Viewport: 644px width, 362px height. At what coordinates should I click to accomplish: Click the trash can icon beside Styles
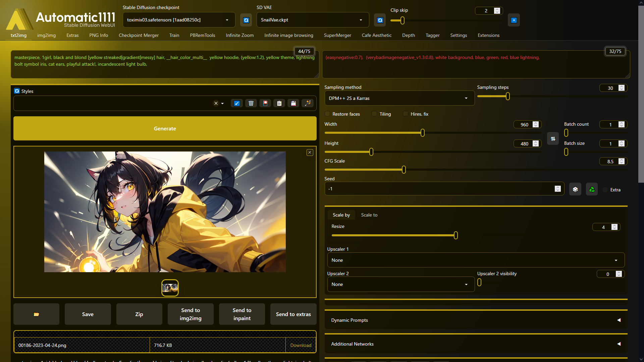251,103
